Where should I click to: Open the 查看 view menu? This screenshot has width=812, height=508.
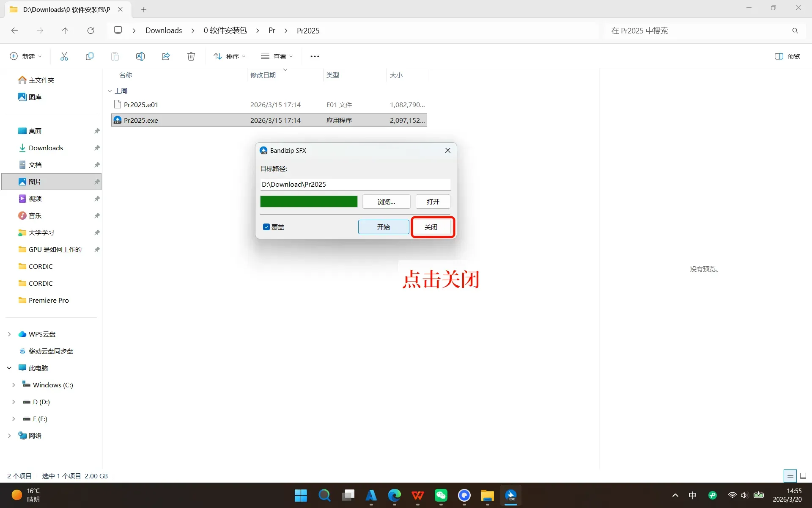click(x=277, y=56)
